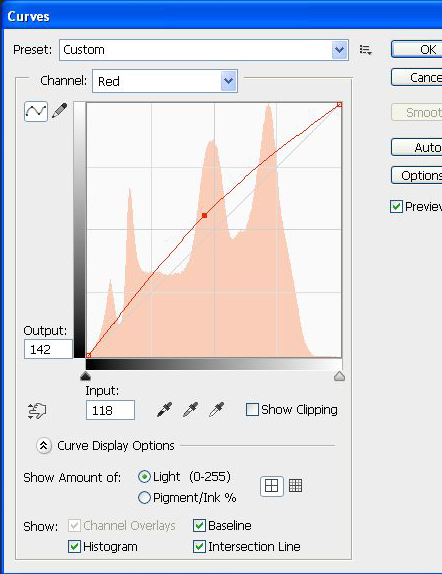Open the Channel dropdown showing Red

click(165, 81)
